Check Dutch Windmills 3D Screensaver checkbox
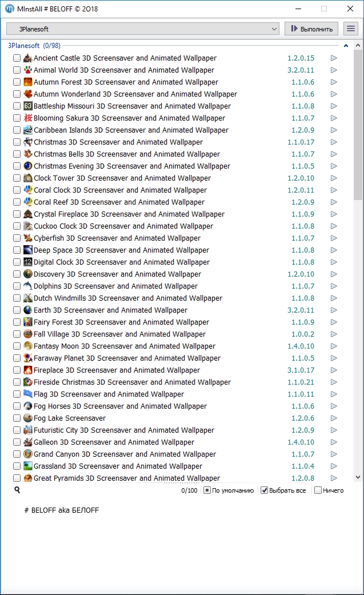The image size is (364, 595). (x=17, y=298)
